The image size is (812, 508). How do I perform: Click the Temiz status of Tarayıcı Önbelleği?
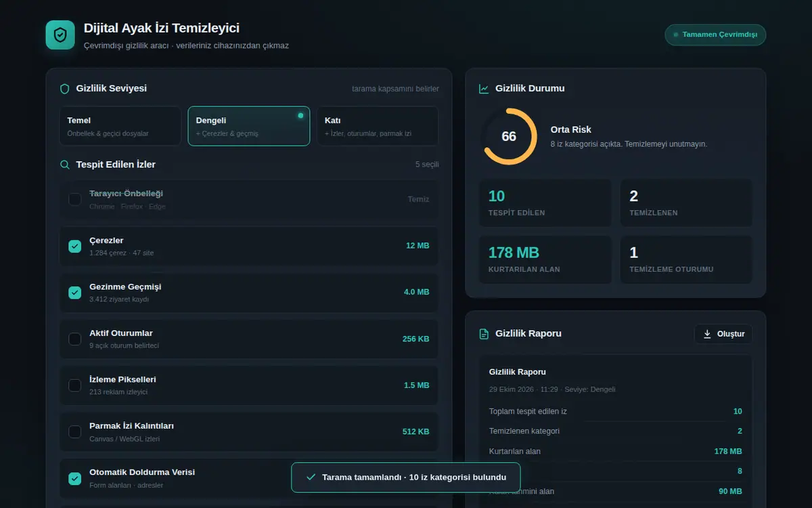(x=419, y=199)
